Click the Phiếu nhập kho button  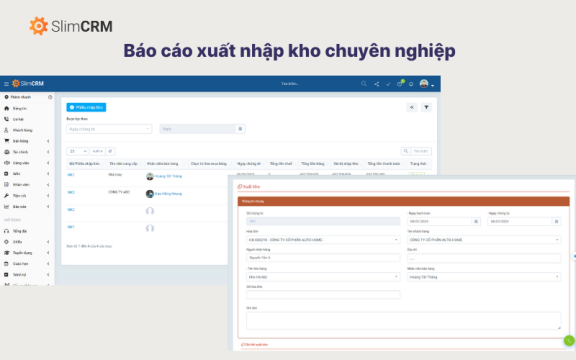point(86,107)
